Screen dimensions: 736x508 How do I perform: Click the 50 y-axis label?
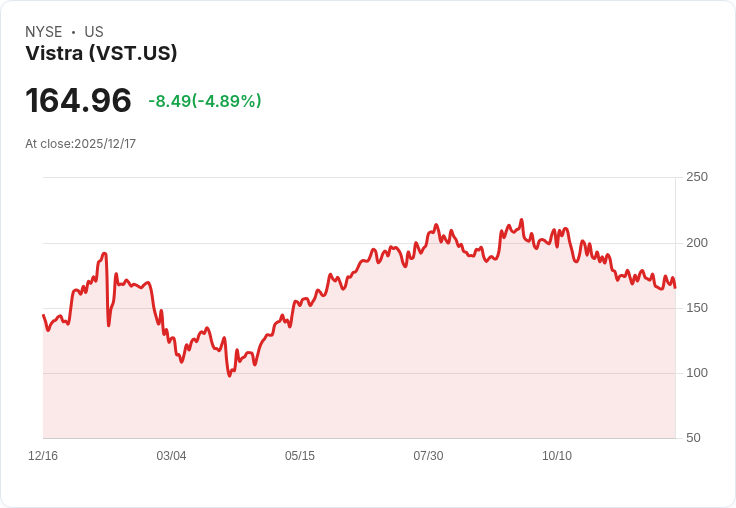[x=693, y=438]
